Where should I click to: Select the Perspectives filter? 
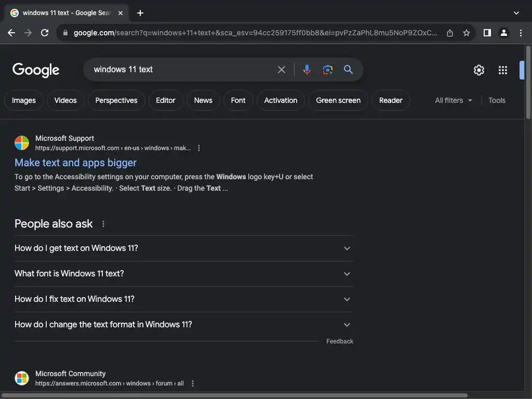[x=116, y=100]
